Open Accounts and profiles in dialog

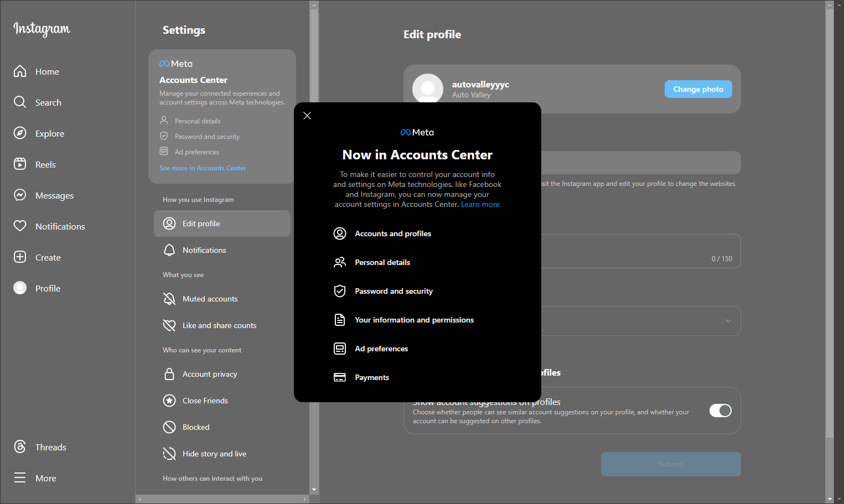[x=417, y=233]
